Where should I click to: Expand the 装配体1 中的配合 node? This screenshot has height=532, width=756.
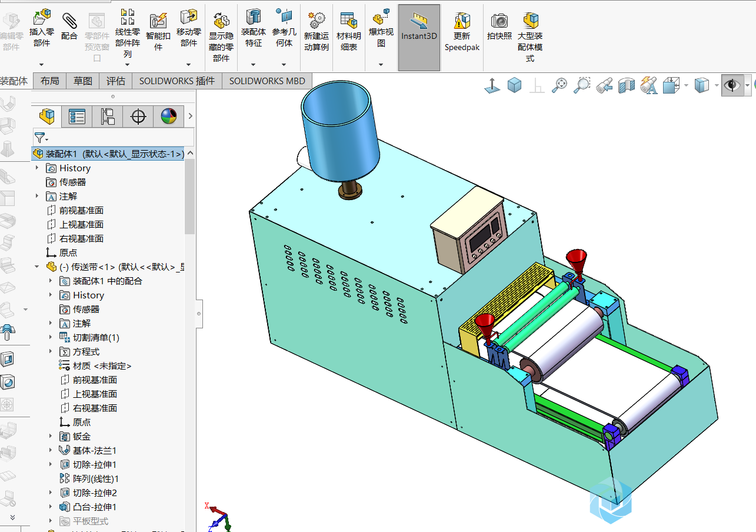[x=51, y=281]
